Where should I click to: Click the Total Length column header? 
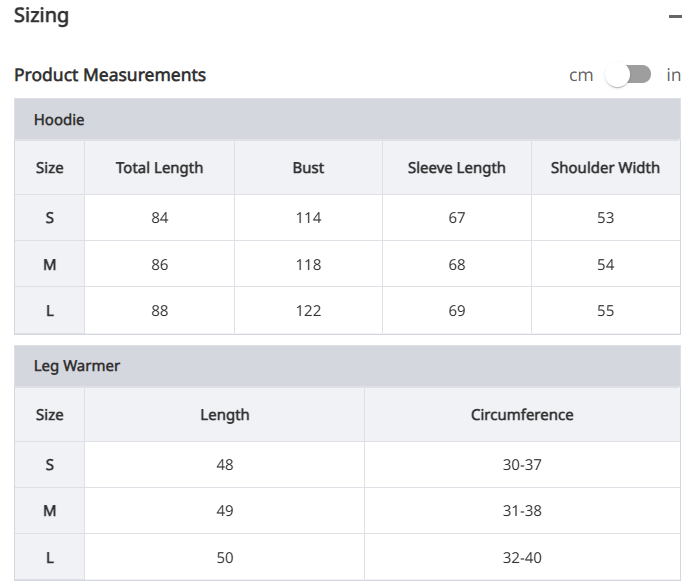159,168
